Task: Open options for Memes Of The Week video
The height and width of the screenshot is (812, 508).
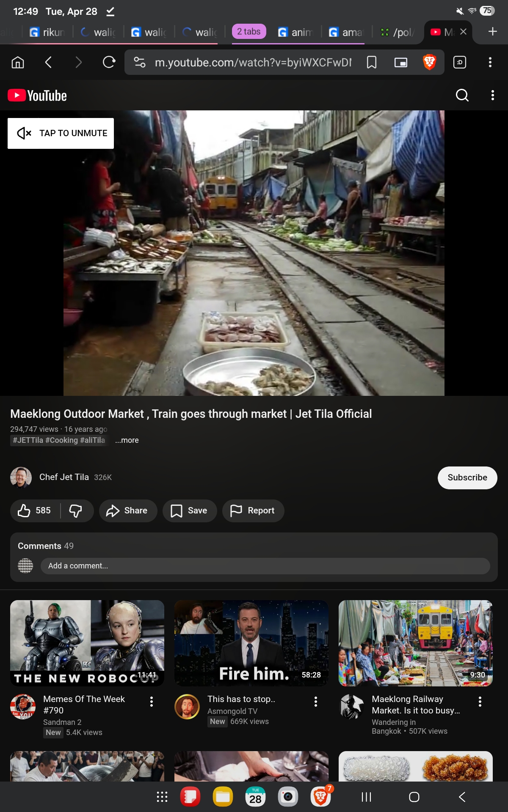Action: pos(151,702)
